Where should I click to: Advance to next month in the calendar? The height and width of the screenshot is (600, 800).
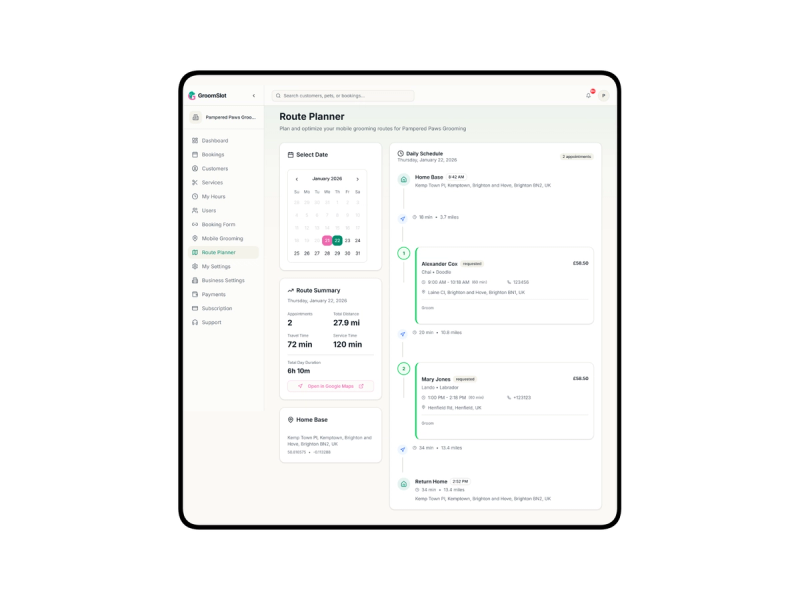tap(358, 178)
